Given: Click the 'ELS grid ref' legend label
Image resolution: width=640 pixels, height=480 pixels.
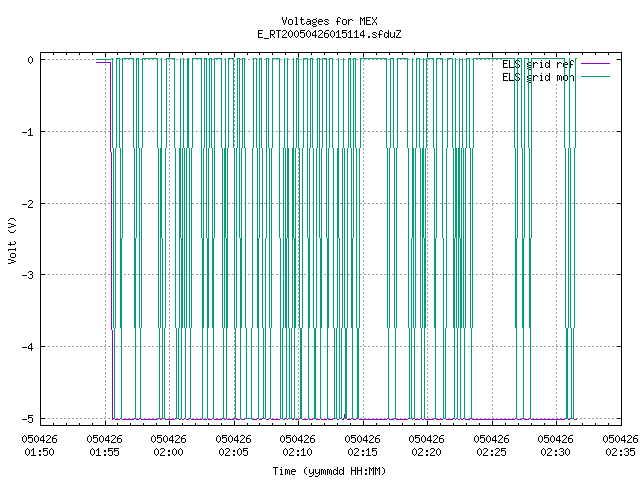Looking at the screenshot, I should pyautogui.click(x=538, y=64).
